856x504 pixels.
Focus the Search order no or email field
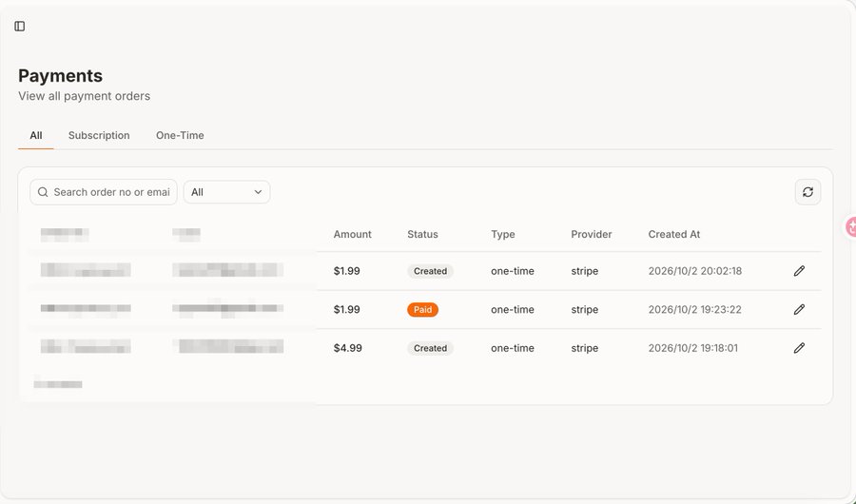(104, 192)
